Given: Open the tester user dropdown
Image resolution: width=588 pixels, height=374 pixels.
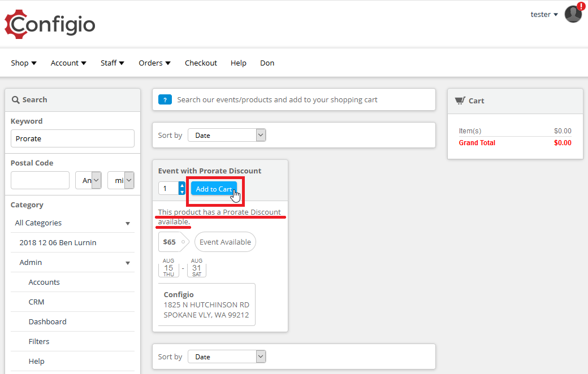Looking at the screenshot, I should tap(544, 15).
